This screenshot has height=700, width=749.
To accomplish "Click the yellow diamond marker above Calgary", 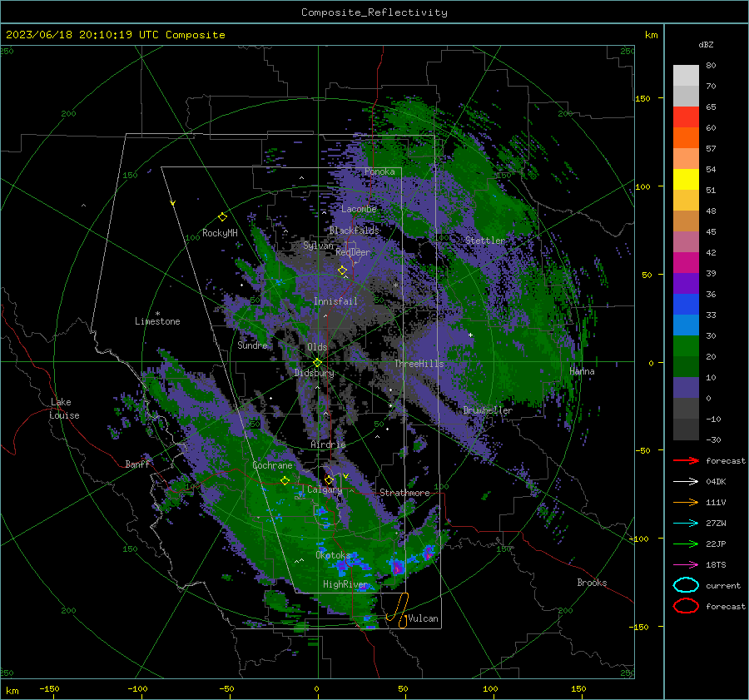I will click(329, 479).
